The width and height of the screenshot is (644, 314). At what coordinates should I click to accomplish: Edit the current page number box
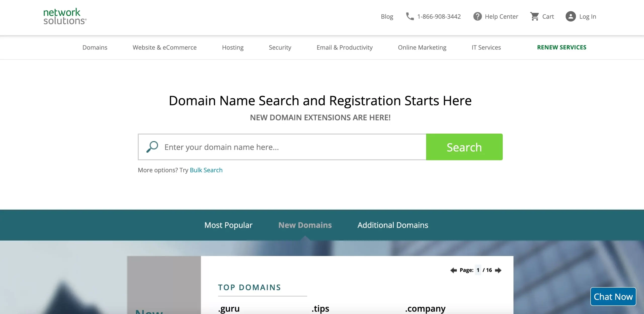478,270
